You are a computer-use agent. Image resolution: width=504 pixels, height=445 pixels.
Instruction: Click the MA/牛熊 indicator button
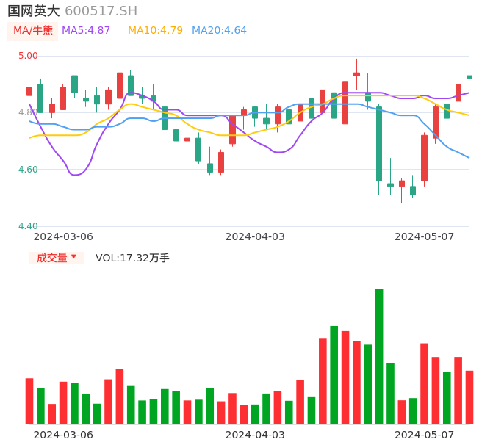pos(32,31)
